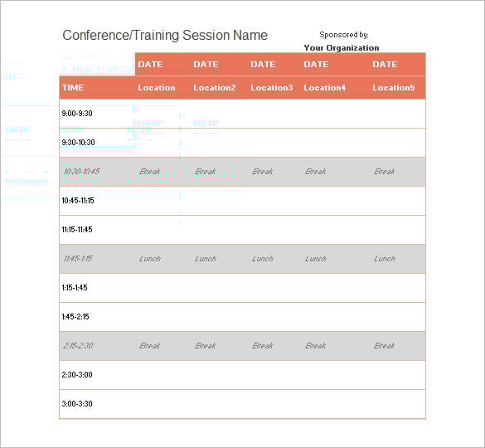Select the 10:30-10:45 time cell

pyautogui.click(x=81, y=172)
